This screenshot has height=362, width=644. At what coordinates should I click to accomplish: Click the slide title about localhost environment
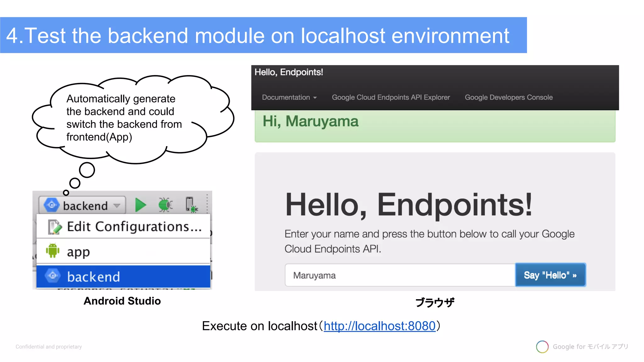click(258, 35)
